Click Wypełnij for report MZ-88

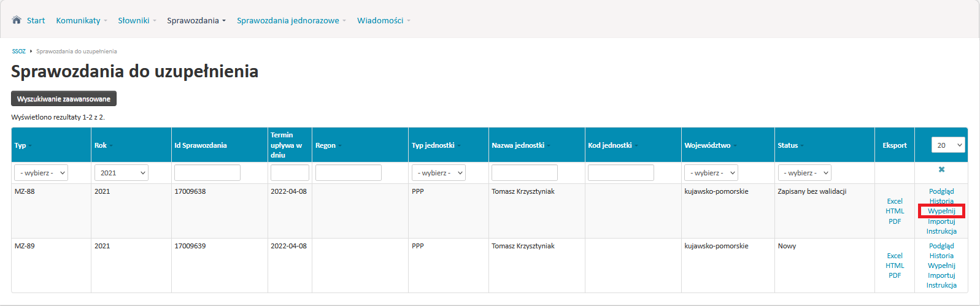tap(941, 211)
